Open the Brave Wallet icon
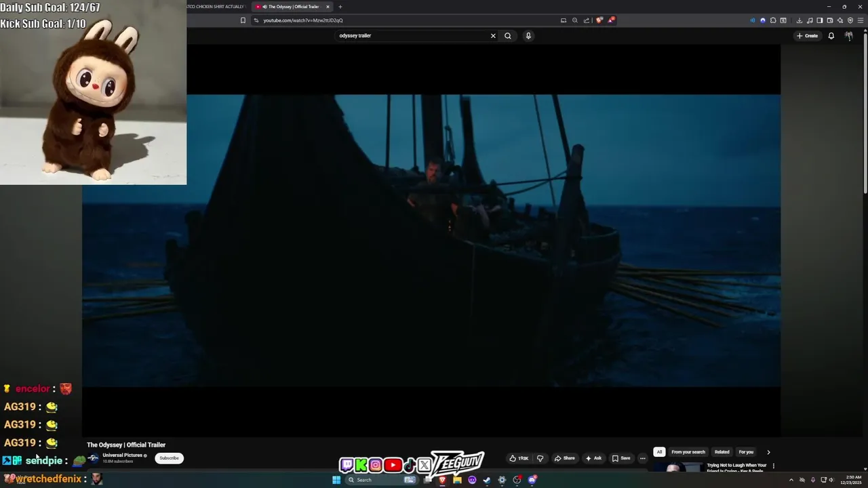This screenshot has height=488, width=868. pyautogui.click(x=830, y=20)
